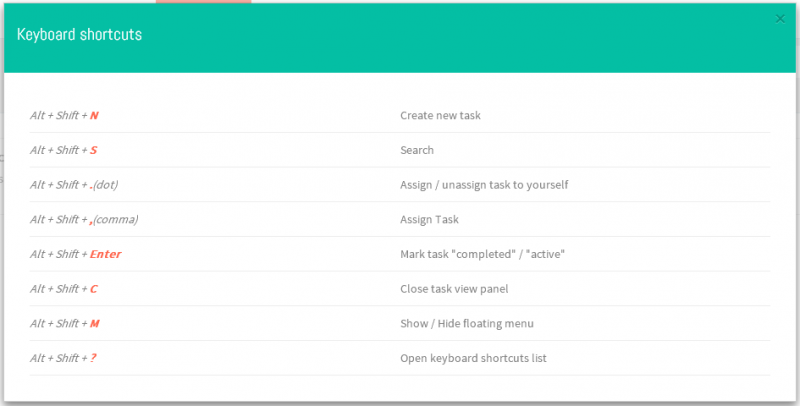Viewport: 800px width, 406px height.
Task: Click Mark task completed / active text
Action: pyautogui.click(x=483, y=254)
